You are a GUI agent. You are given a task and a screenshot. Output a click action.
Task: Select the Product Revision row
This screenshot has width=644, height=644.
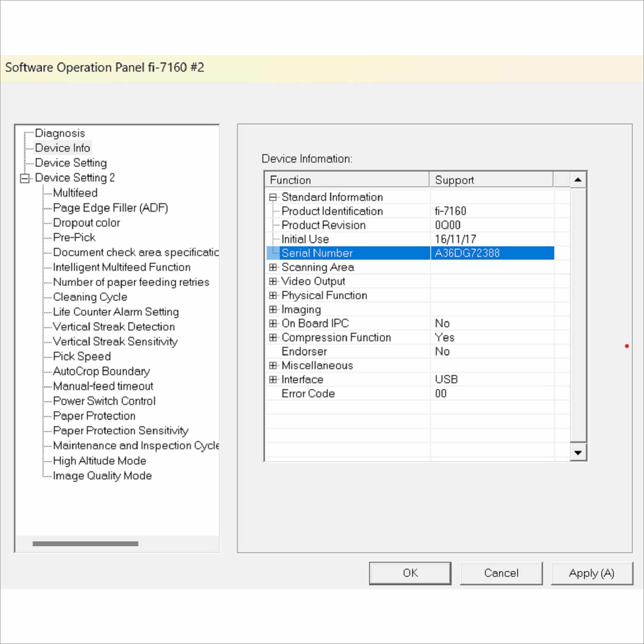tap(411, 225)
